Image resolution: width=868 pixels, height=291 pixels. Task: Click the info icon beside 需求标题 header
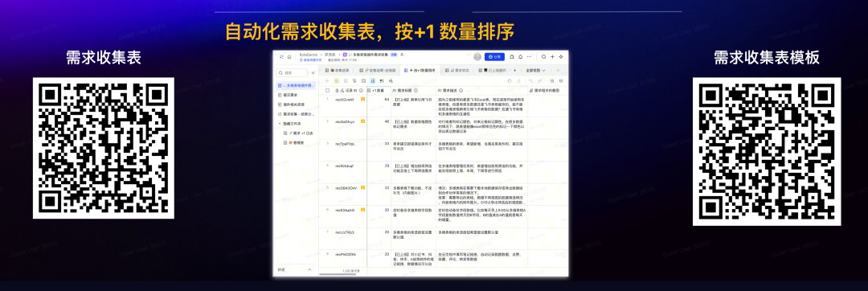click(416, 90)
